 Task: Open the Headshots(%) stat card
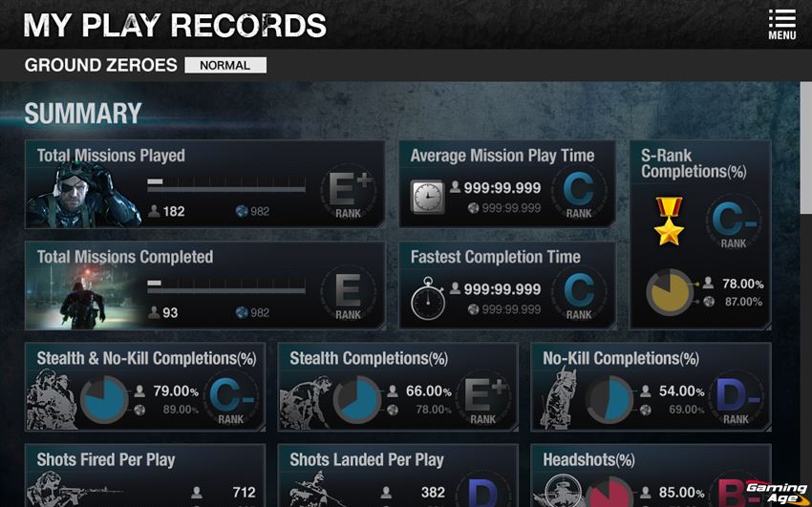[x=651, y=475]
